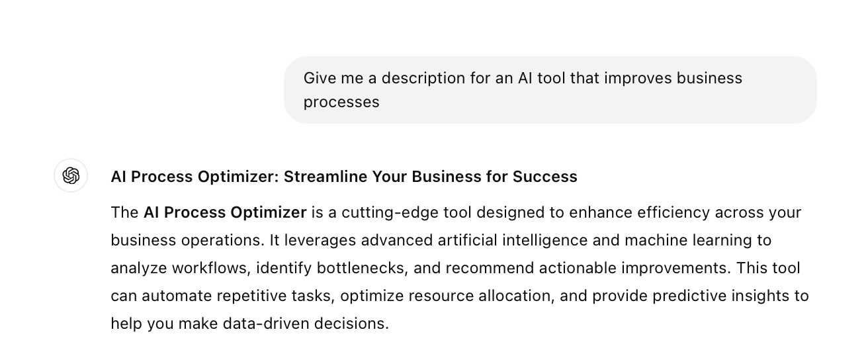Click the ChatGPT logo avatar icon
This screenshot has height=348, width=868.
(x=71, y=175)
